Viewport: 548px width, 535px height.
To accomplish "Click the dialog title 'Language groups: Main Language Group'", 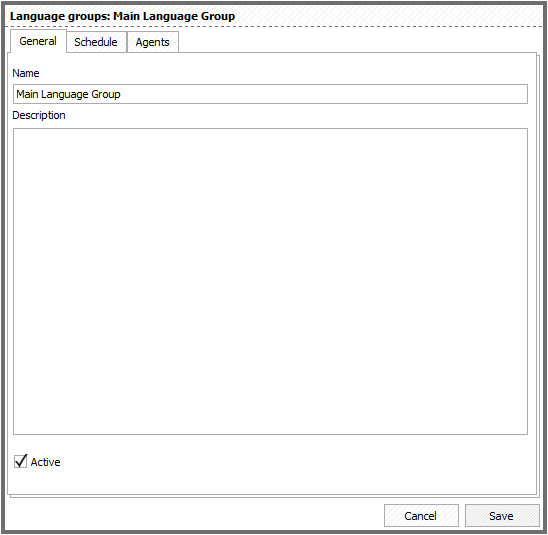I will click(122, 16).
